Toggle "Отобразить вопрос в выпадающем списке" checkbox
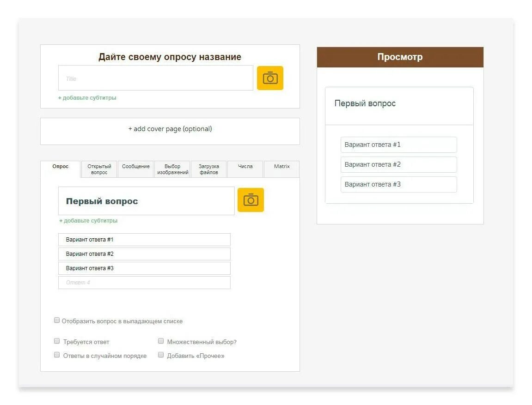The height and width of the screenshot is (405, 532). pyautogui.click(x=57, y=320)
